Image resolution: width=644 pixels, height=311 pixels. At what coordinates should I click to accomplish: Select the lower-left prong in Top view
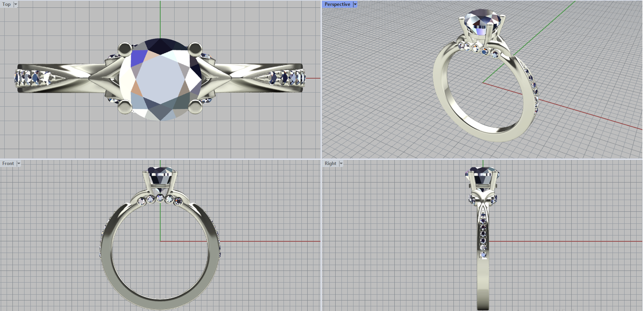click(x=125, y=107)
